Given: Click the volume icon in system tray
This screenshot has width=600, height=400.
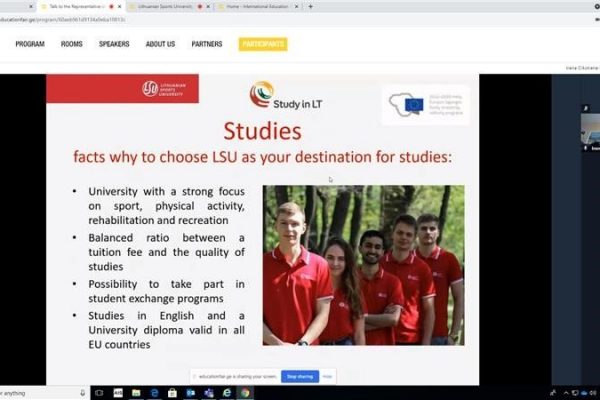Looking at the screenshot, I should [x=592, y=393].
